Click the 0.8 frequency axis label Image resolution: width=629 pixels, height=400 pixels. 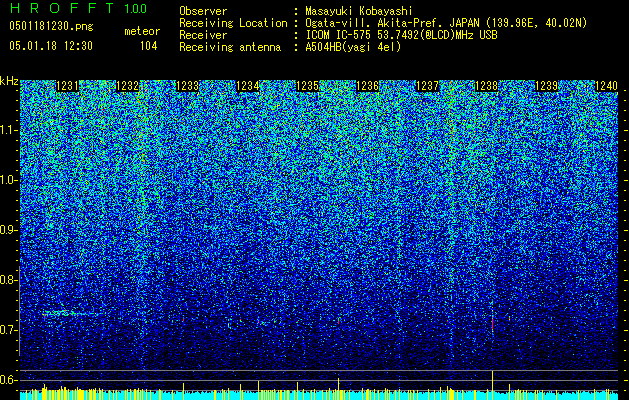(9, 280)
